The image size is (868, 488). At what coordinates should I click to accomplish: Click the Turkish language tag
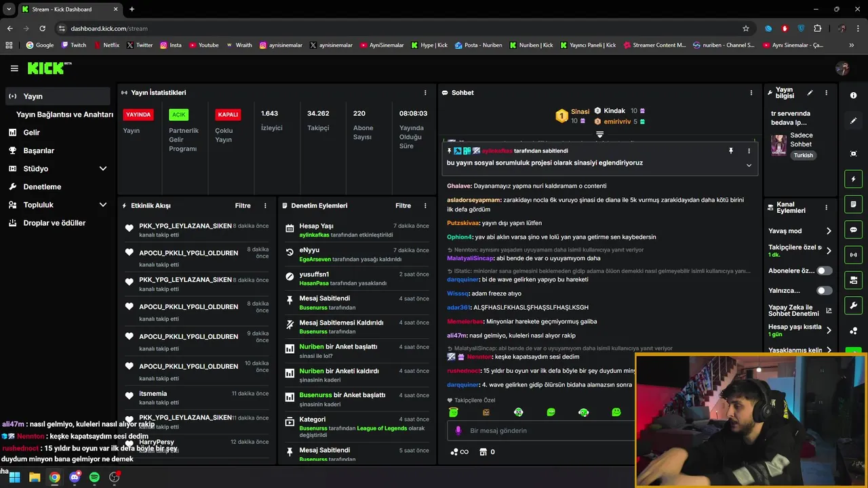click(804, 155)
